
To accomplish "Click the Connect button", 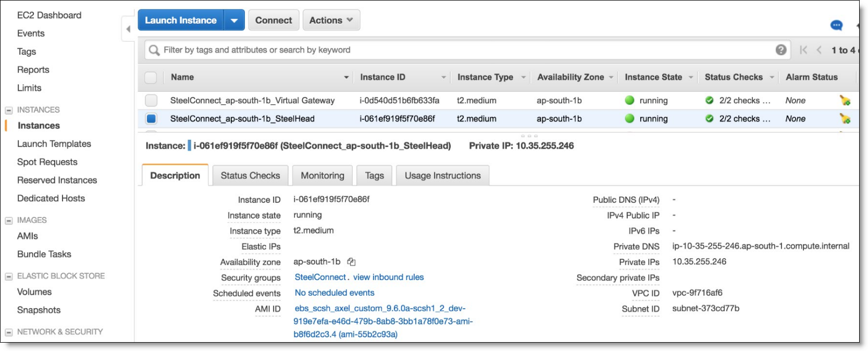I will click(274, 20).
